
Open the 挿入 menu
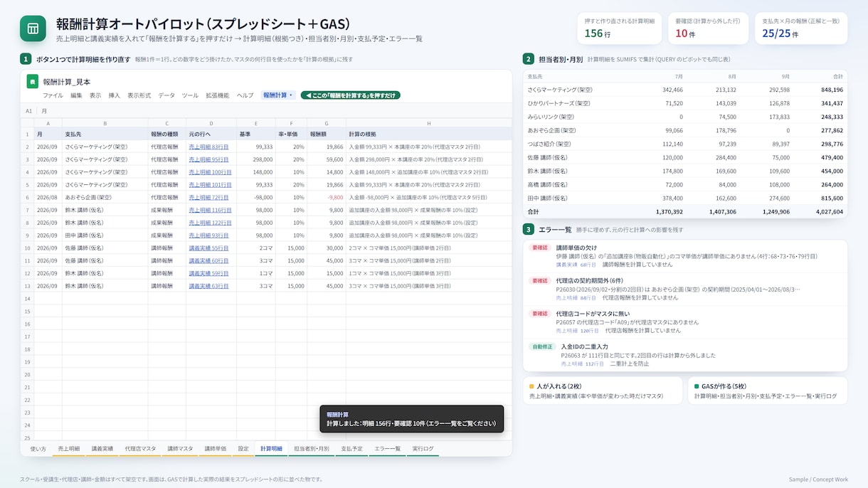pos(115,95)
